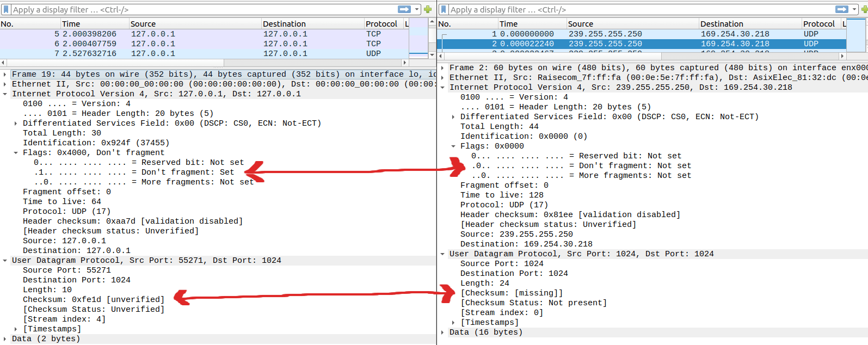Screen dimensions: 868x345
Task: Select "Total Length: 30" line
Action: click(x=62, y=133)
